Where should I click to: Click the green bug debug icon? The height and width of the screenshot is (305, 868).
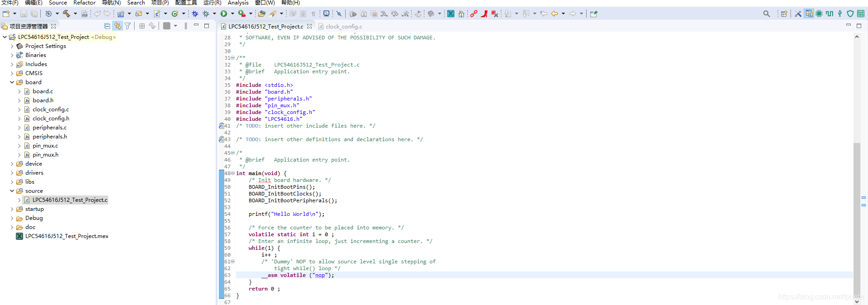(x=206, y=14)
